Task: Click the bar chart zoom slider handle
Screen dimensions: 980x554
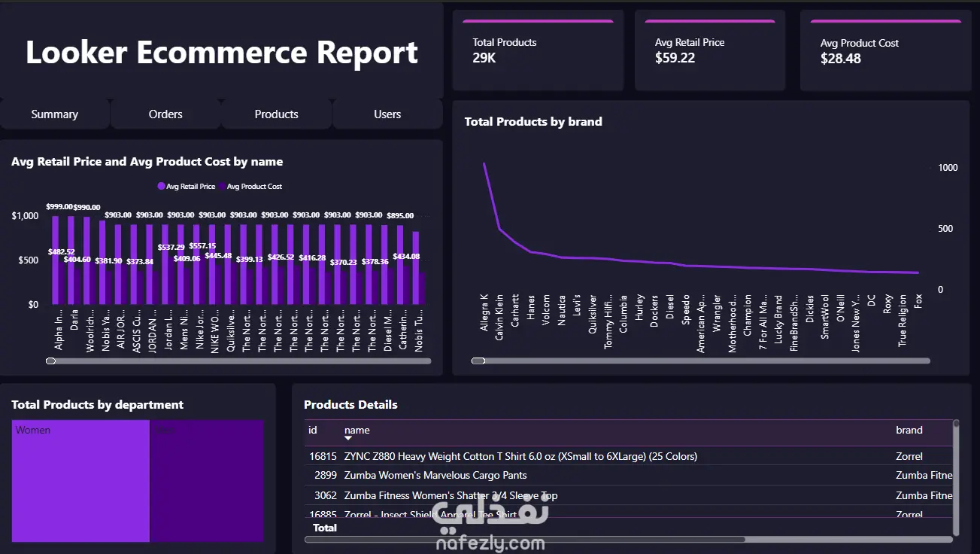Action: point(50,361)
